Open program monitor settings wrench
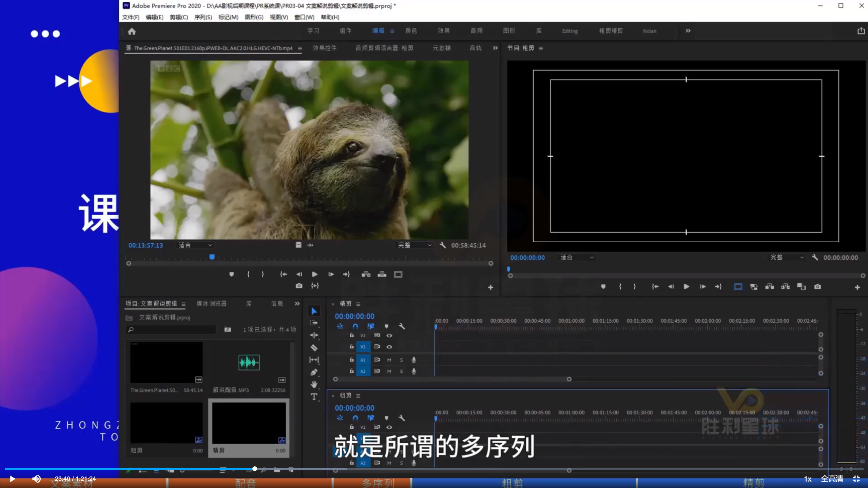The image size is (868, 488). click(815, 257)
